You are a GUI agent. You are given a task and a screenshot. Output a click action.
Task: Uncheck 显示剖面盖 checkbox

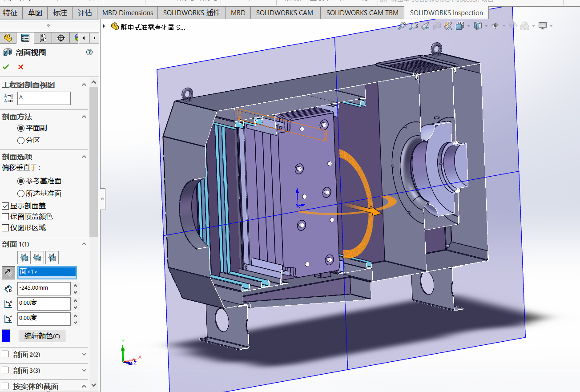[x=5, y=206]
